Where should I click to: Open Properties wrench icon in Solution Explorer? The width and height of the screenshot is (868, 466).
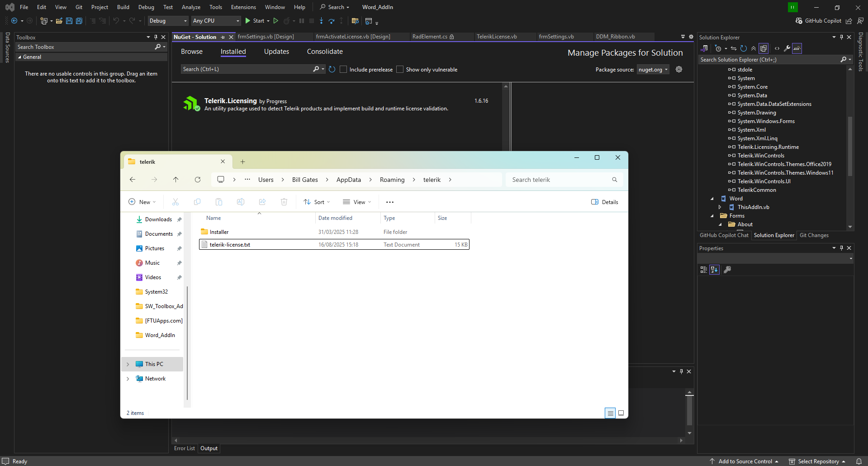(x=787, y=48)
